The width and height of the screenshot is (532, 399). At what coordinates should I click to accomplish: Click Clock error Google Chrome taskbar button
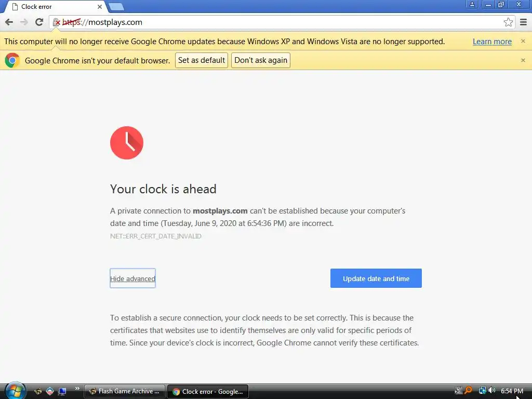point(208,391)
